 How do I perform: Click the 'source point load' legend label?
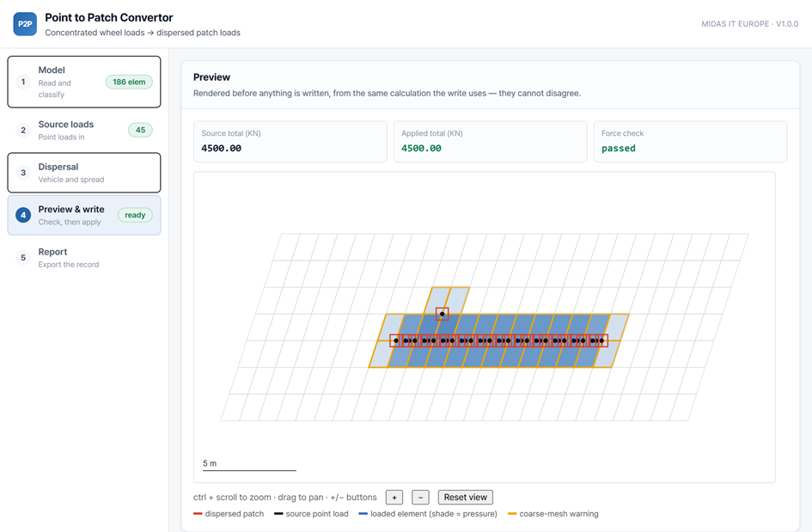(317, 514)
